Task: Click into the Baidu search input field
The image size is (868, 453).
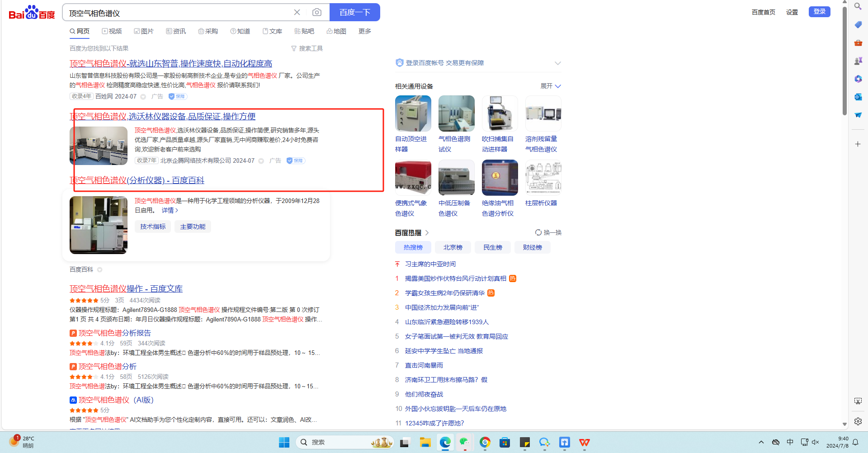Action: pyautogui.click(x=179, y=13)
